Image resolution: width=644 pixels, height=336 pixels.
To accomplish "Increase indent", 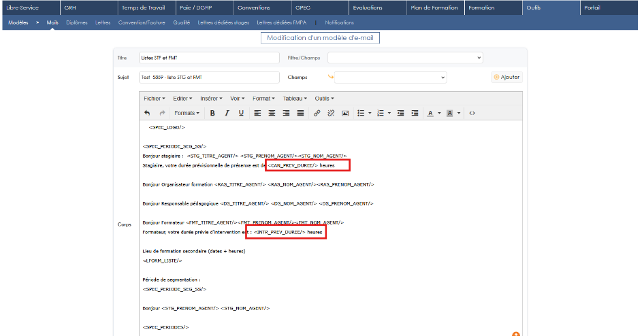I will tap(415, 113).
